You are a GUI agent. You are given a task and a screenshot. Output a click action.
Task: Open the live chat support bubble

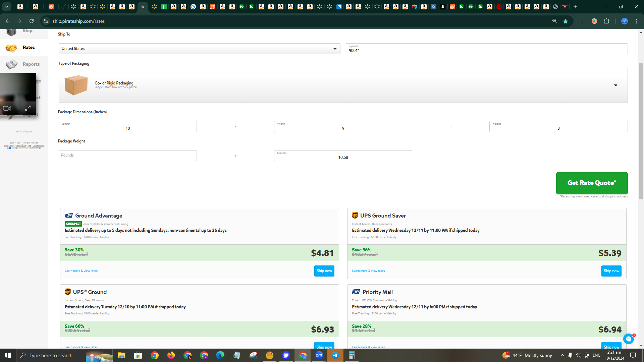tap(628, 339)
